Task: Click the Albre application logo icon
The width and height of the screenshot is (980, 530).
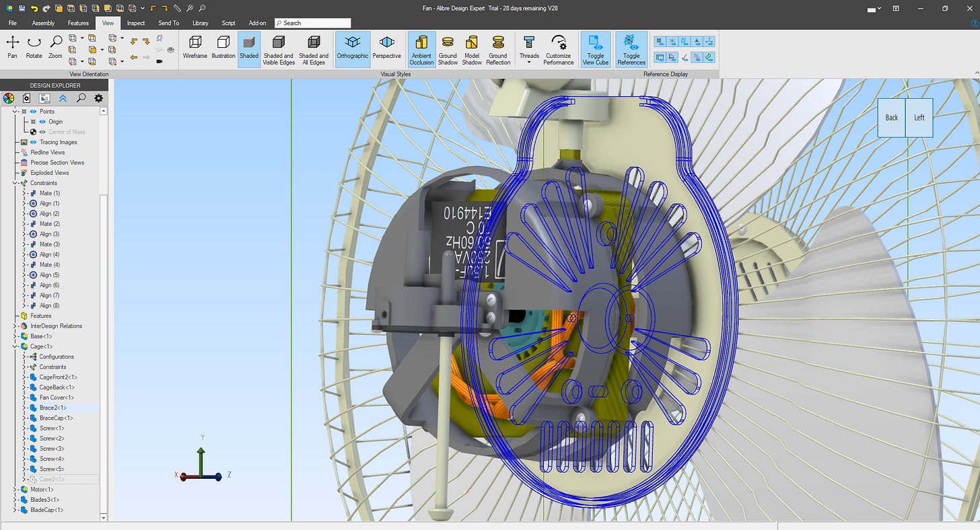Action: [x=9, y=8]
